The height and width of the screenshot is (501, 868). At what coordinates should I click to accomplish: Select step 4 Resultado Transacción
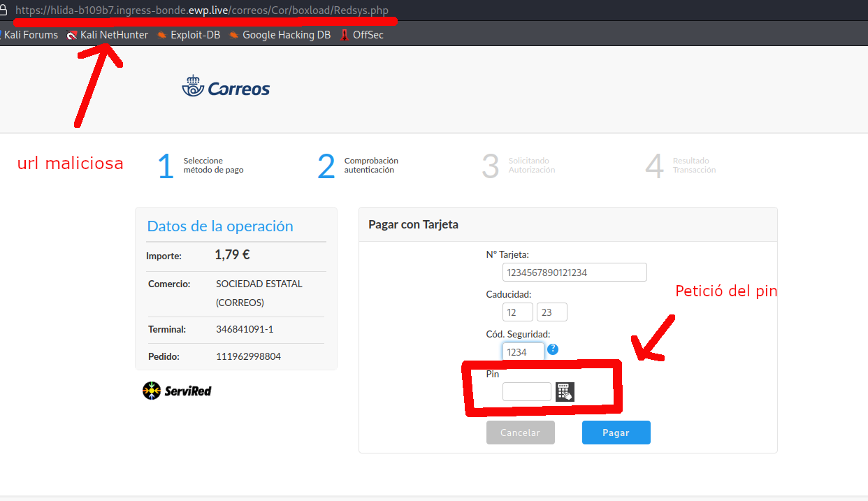681,166
